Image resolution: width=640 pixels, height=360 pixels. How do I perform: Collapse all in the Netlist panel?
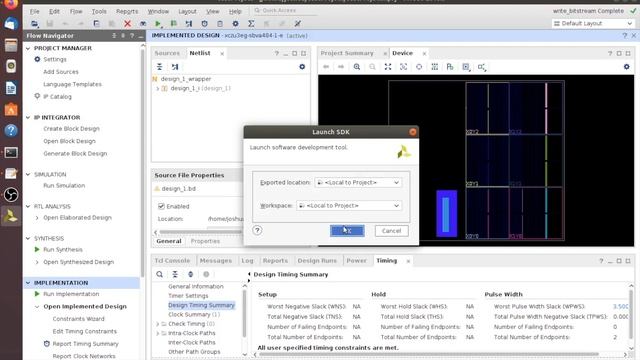(x=160, y=67)
